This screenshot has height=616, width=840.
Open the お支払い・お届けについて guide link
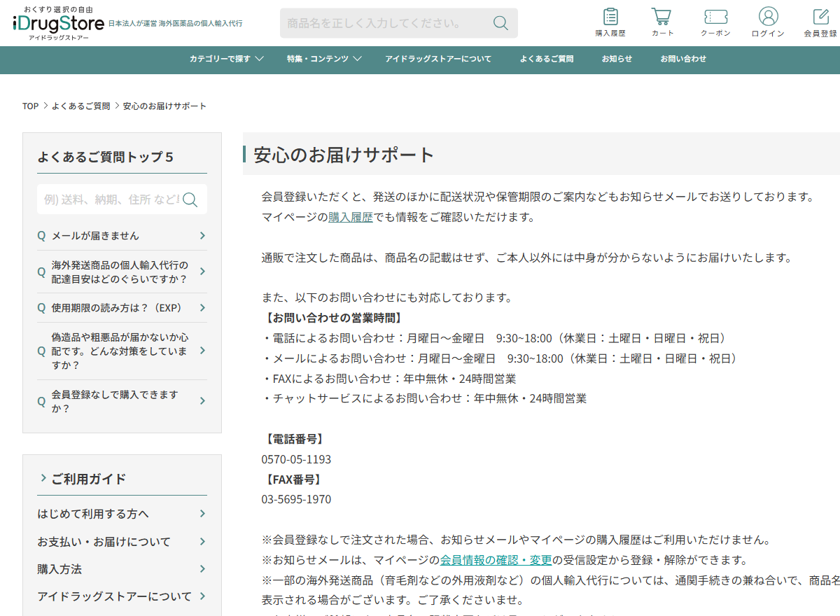point(104,542)
